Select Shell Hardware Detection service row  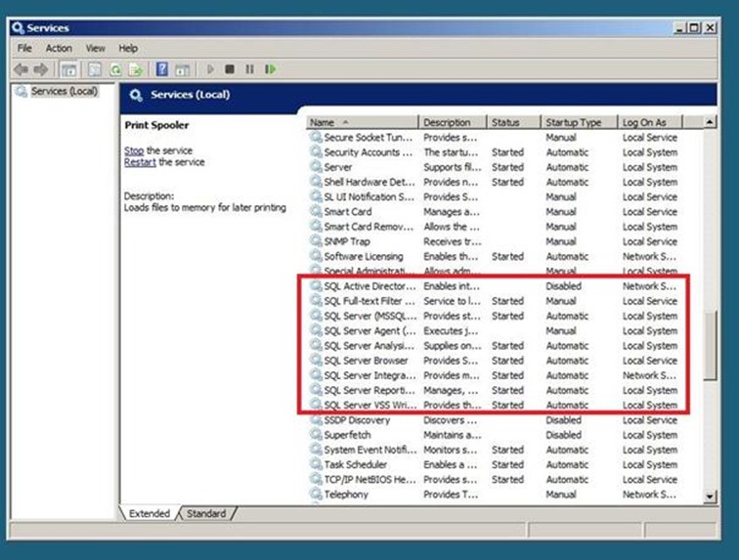494,182
